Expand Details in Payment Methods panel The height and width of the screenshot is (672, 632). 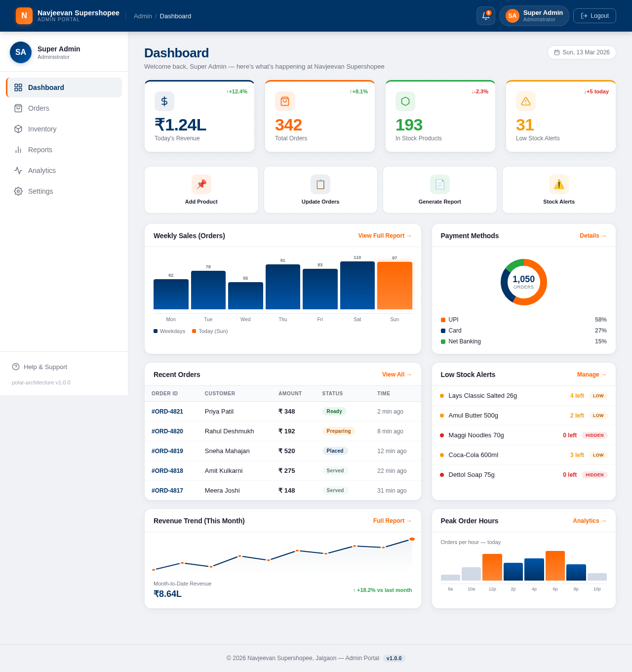coord(592,236)
